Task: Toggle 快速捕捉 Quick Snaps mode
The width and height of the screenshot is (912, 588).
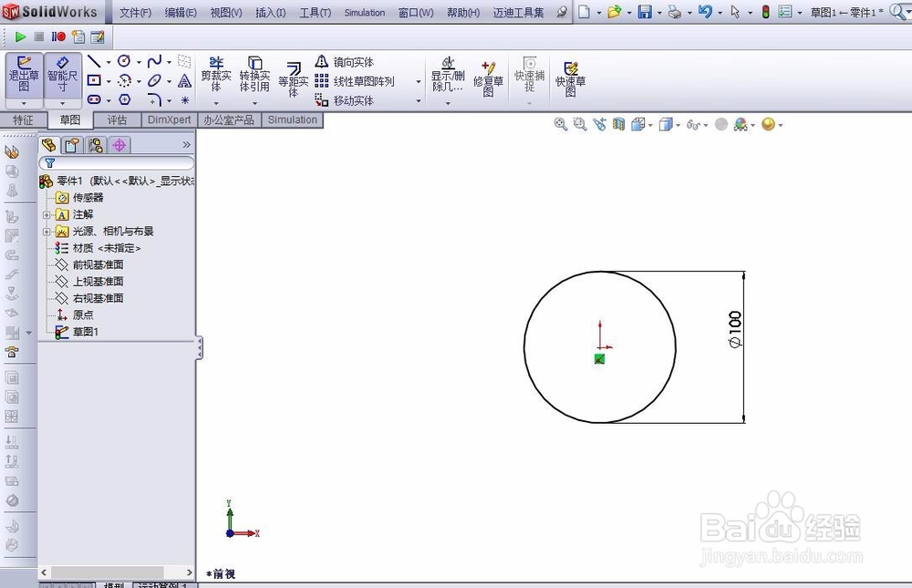Action: point(528,75)
